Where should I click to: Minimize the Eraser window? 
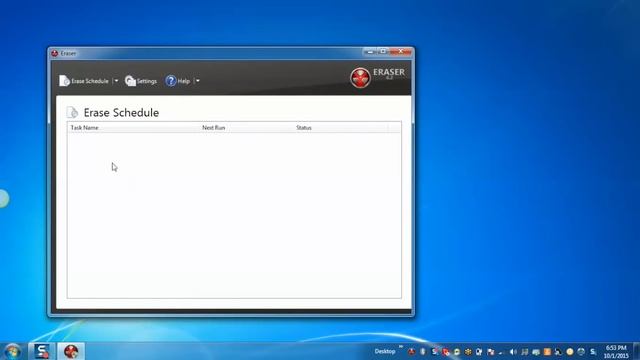click(370, 51)
